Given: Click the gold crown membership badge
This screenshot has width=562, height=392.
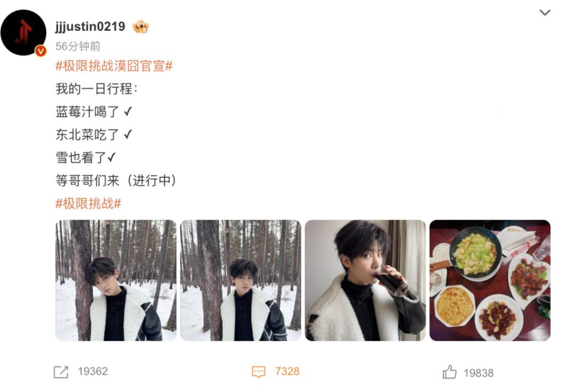Looking at the screenshot, I should (x=140, y=27).
